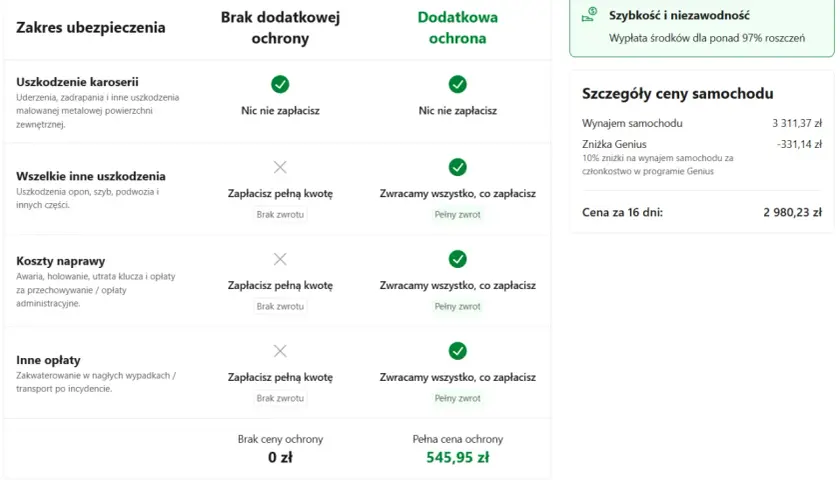This screenshot has width=840, height=480.
Task: Click the Cena za 16 dni total row
Action: pos(702,212)
